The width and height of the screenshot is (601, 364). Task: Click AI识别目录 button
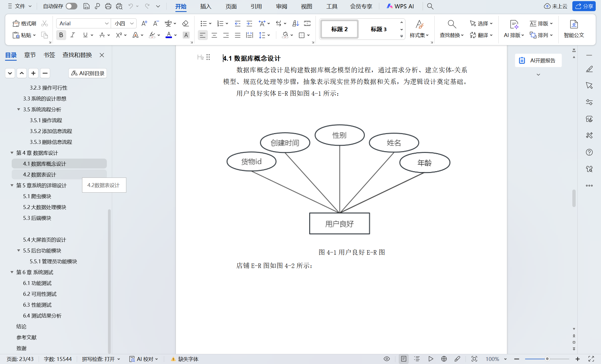pyautogui.click(x=88, y=73)
